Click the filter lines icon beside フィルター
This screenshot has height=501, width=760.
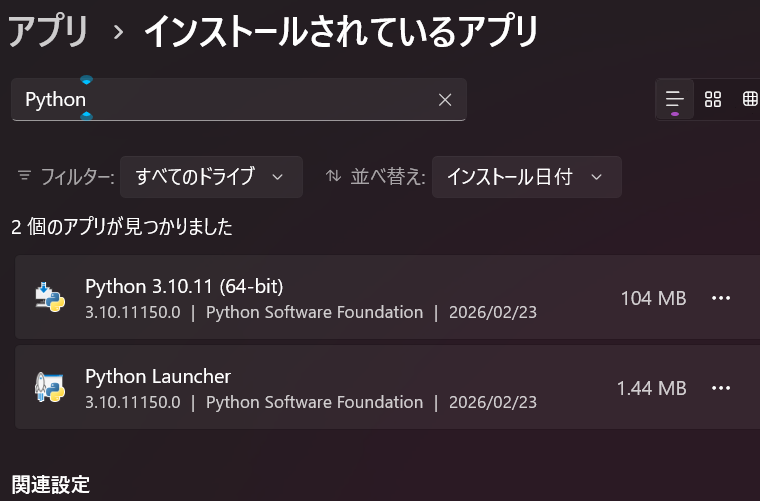point(24,175)
